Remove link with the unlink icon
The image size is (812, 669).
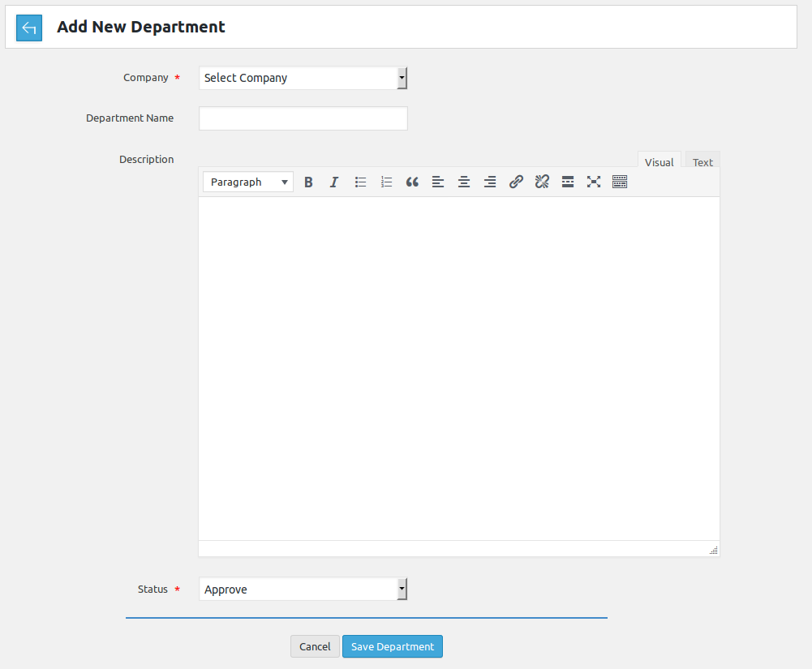click(x=542, y=182)
